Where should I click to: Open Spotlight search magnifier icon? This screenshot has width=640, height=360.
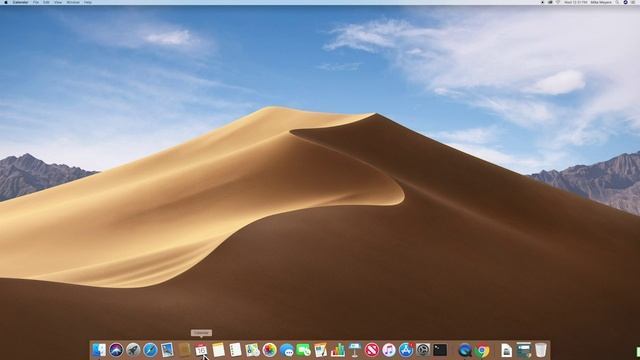618,2
